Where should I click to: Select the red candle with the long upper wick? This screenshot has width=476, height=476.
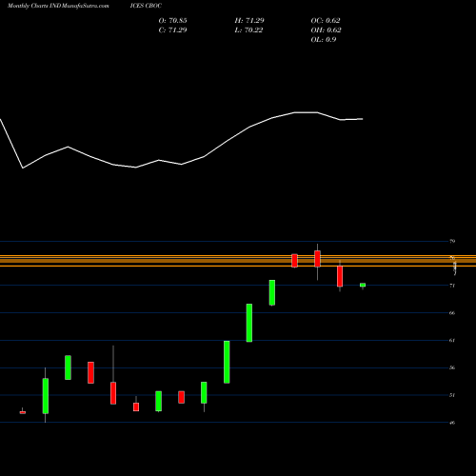(113, 393)
